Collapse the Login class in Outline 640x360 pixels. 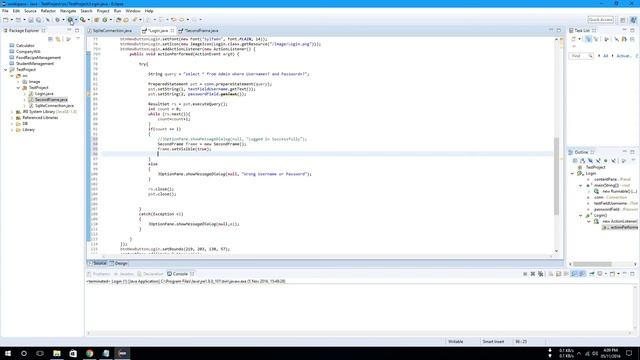(x=573, y=173)
